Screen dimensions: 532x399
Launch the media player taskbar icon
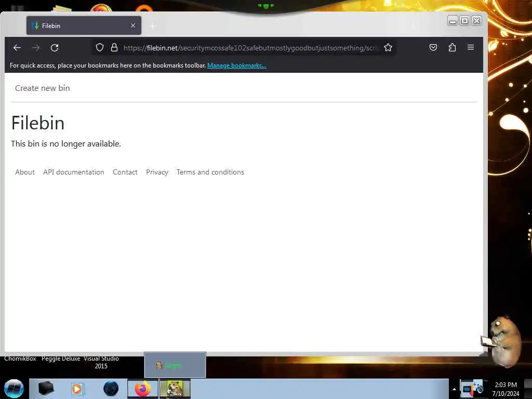pos(77,389)
